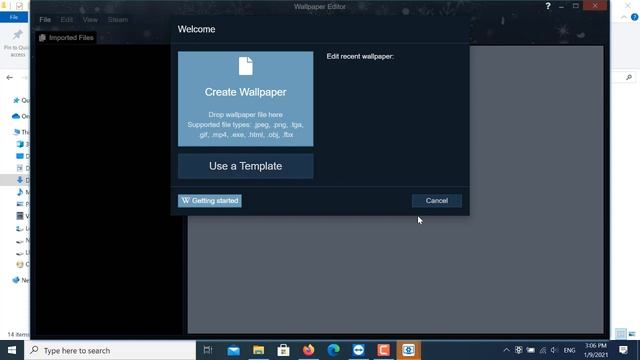This screenshot has height=360, width=640.
Task: Open the Windows Start menu
Action: (x=12, y=350)
